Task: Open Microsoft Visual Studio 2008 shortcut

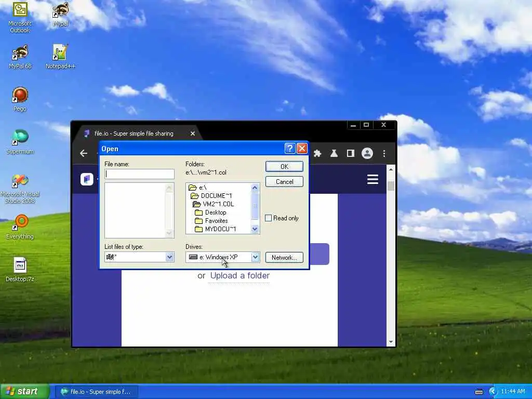Action: click(20, 189)
